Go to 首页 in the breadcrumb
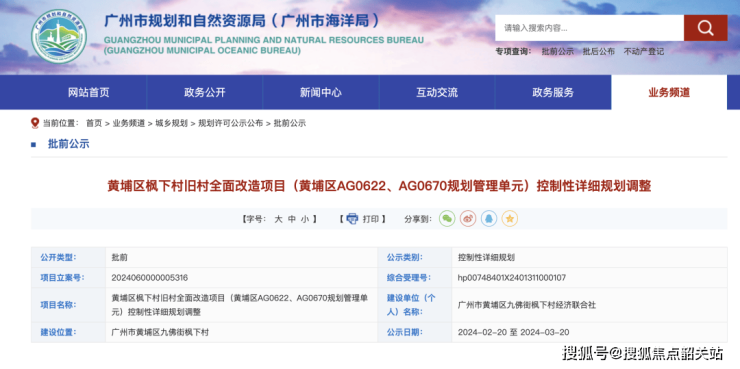Image resolution: width=740 pixels, height=369 pixels. click(x=93, y=124)
